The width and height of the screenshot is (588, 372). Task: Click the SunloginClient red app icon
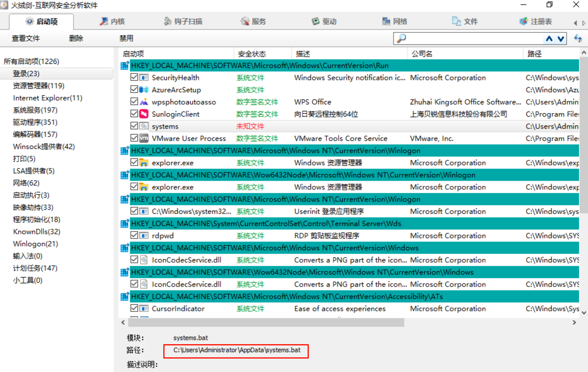[144, 114]
